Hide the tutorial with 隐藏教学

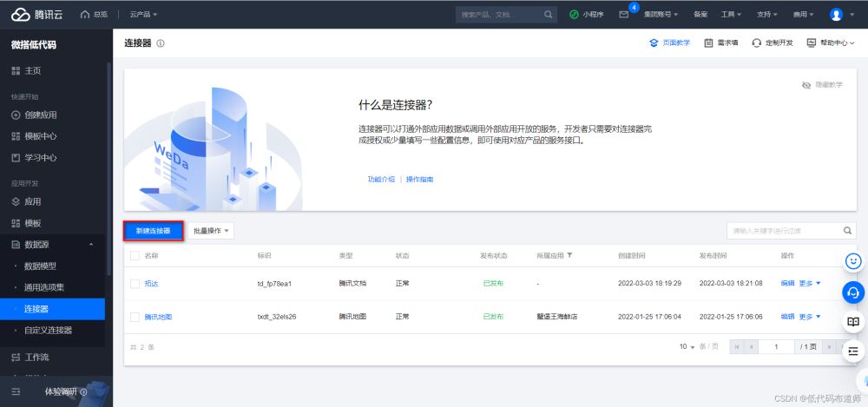pos(822,85)
